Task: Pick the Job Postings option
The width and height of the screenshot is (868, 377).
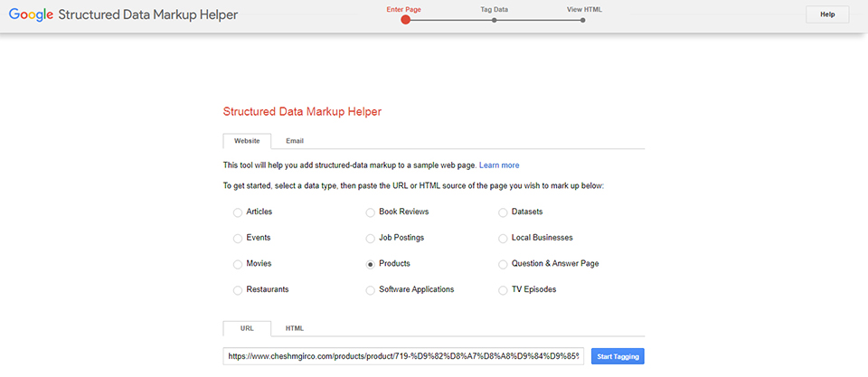Action: pos(371,239)
